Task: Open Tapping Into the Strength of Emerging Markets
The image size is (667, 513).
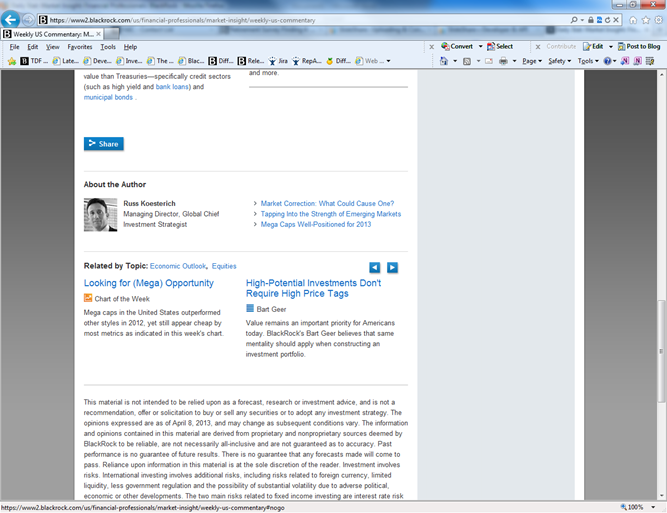Action: pos(331,214)
